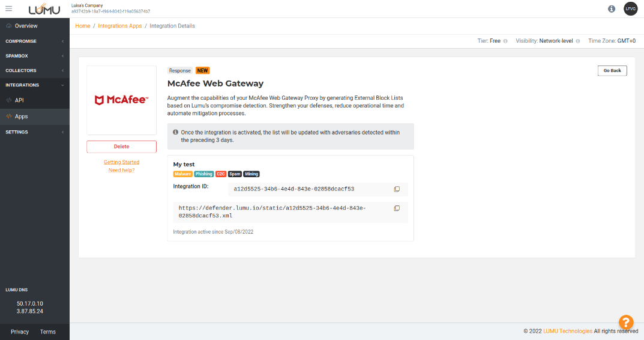
Task: Select API under Integrations
Action: (19, 100)
